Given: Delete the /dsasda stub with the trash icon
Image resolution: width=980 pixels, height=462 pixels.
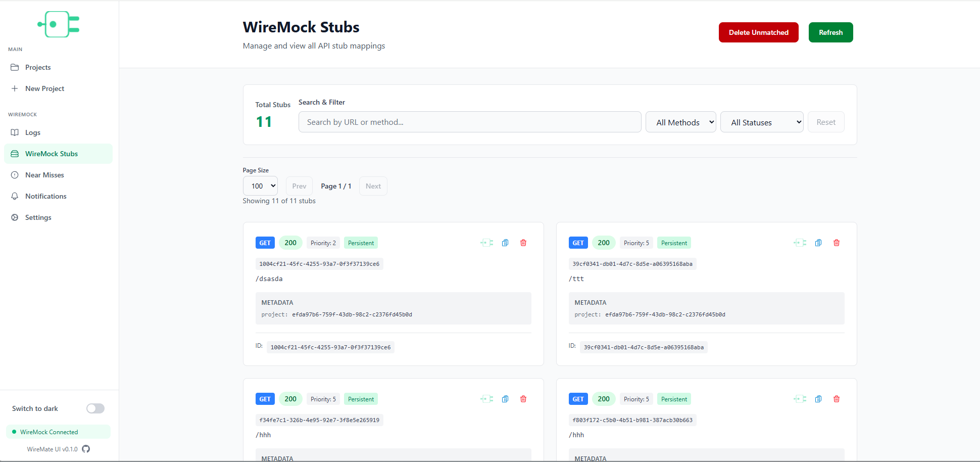Looking at the screenshot, I should pos(523,243).
